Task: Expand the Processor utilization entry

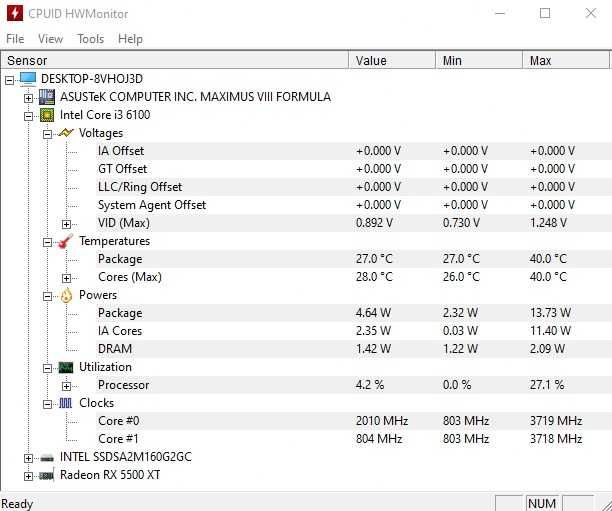Action: (66, 386)
